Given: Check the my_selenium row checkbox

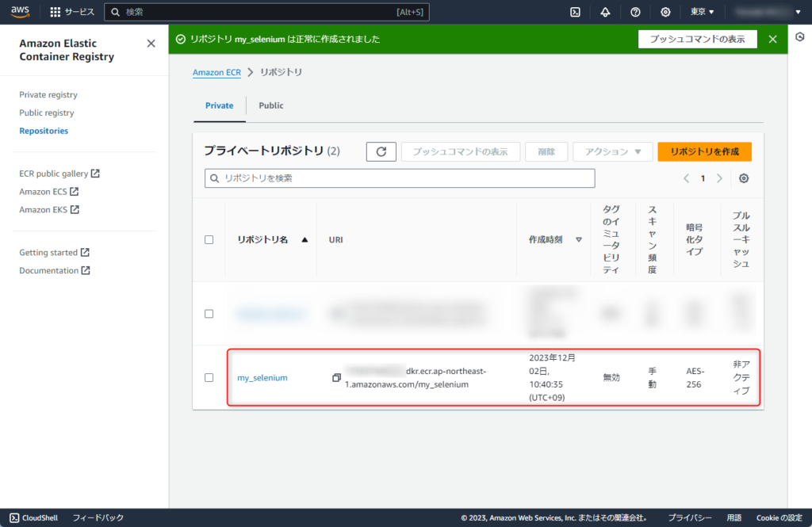Looking at the screenshot, I should [209, 378].
